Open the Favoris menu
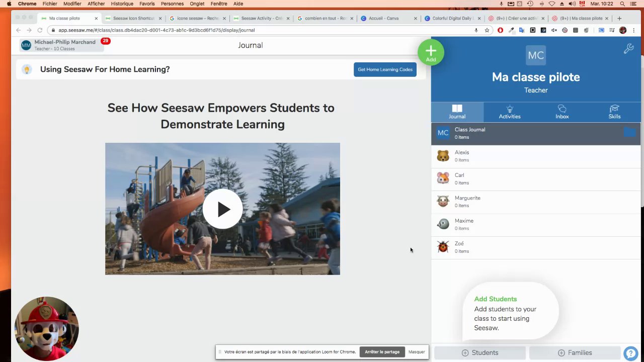Screen dimensions: 644x362 pyautogui.click(x=147, y=4)
